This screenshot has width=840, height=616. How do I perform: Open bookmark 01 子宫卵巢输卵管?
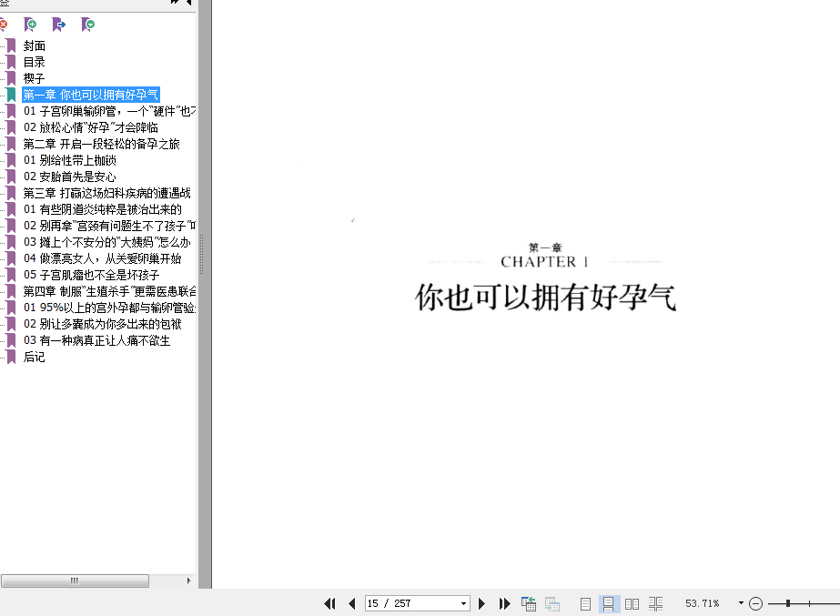pos(109,111)
